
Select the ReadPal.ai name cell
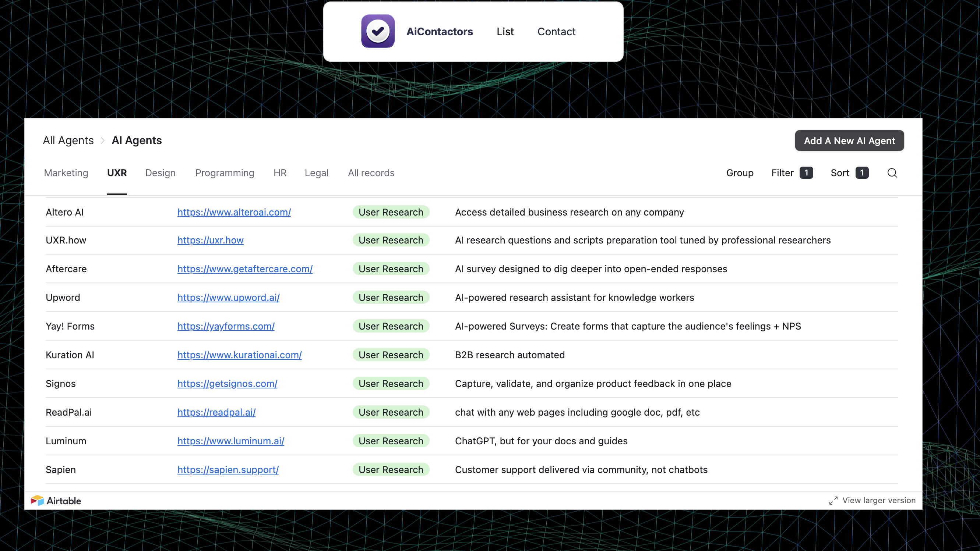tap(68, 412)
